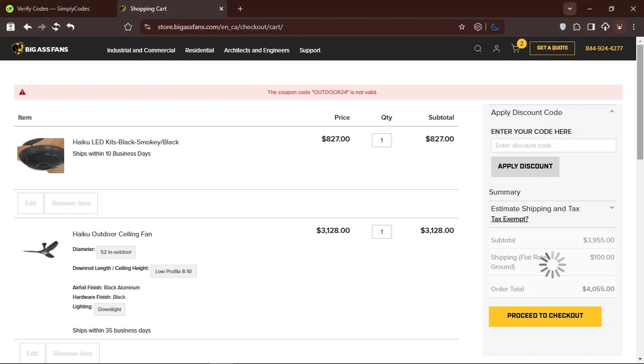Bookmark this page with the star icon
This screenshot has height=364, width=644.
(462, 27)
